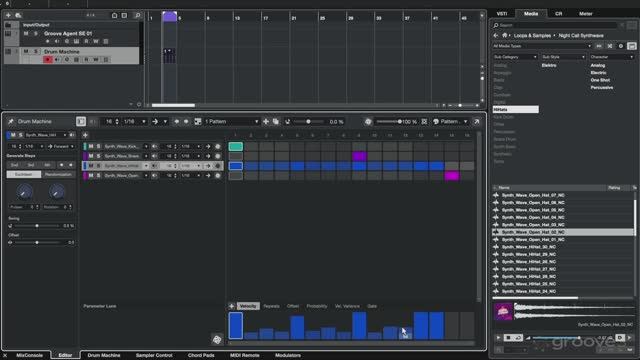Open the Character filter dropdown

coord(611,57)
